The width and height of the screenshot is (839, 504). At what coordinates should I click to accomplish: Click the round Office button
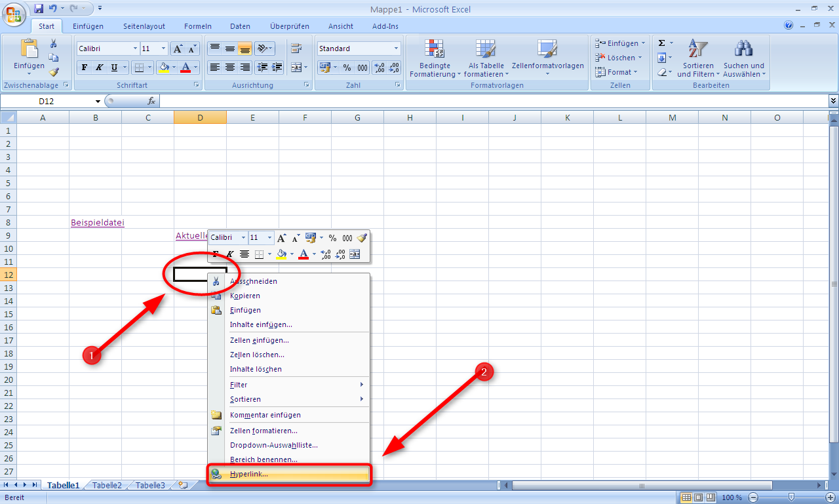click(14, 13)
